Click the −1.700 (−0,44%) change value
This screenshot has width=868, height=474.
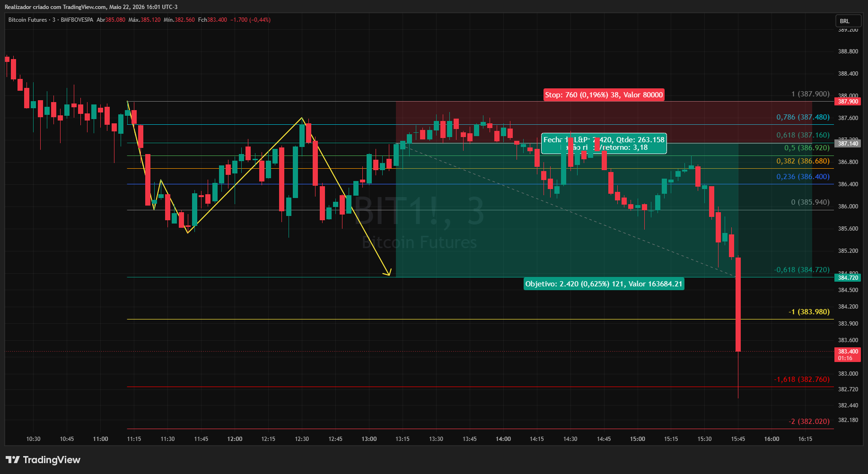coord(251,20)
